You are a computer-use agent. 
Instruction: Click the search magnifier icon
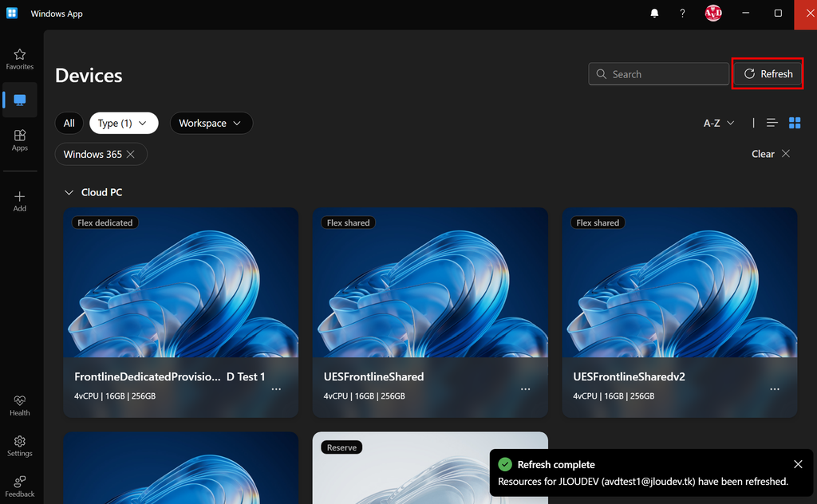(602, 74)
